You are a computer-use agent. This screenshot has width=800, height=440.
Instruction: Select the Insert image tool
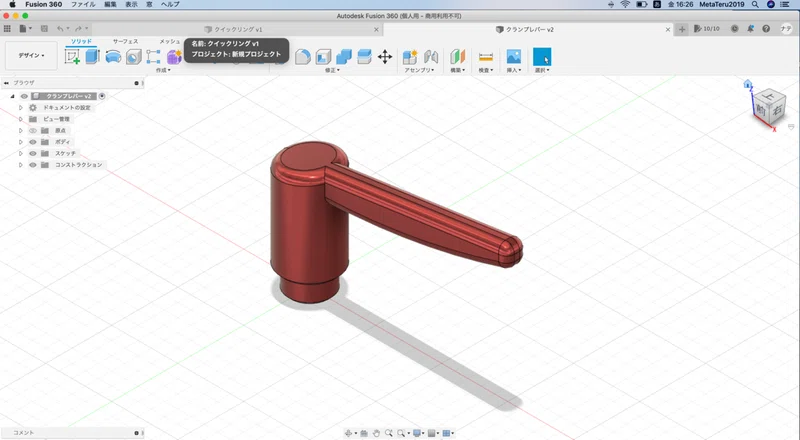point(514,57)
